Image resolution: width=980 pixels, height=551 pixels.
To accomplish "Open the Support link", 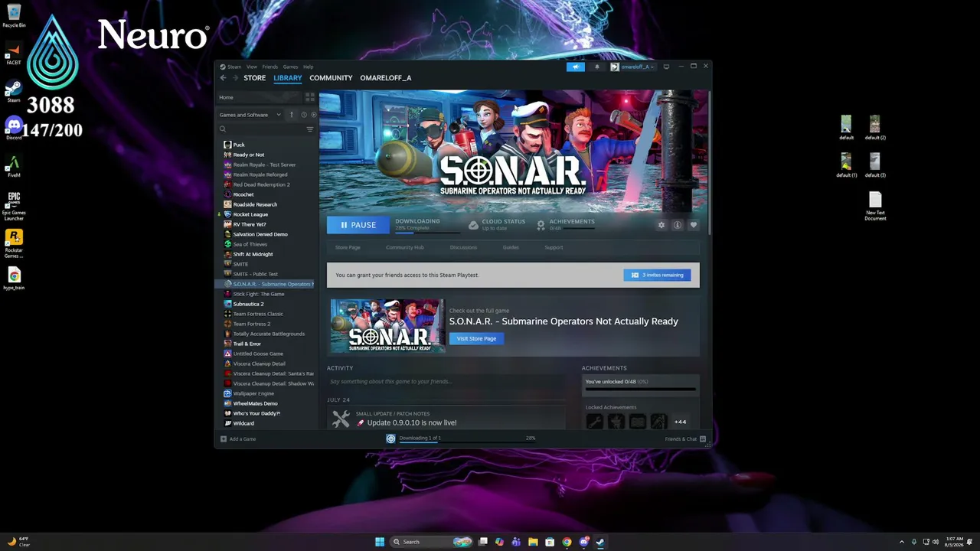I will tap(554, 247).
